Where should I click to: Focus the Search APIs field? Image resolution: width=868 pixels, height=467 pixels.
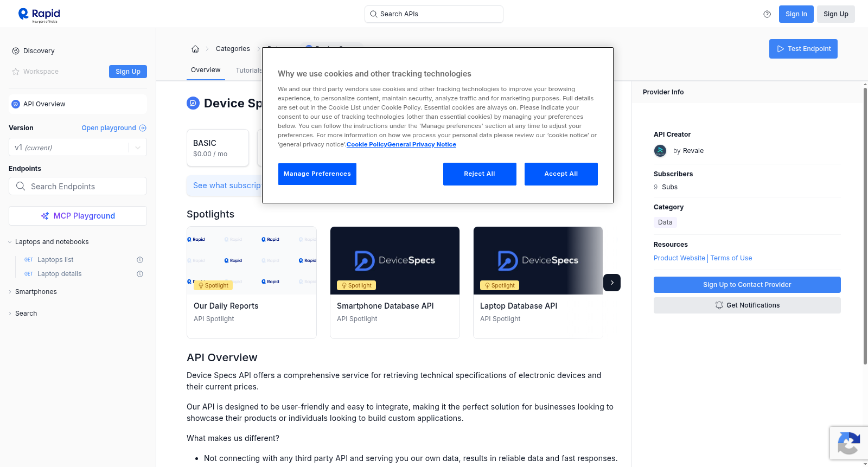click(434, 14)
